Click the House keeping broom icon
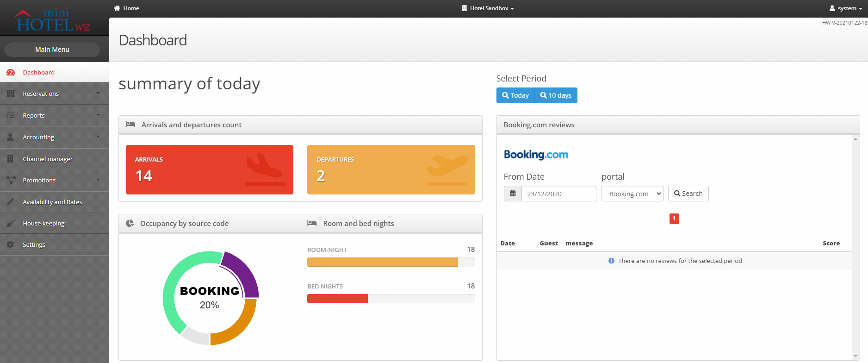This screenshot has height=363, width=868. (11, 223)
